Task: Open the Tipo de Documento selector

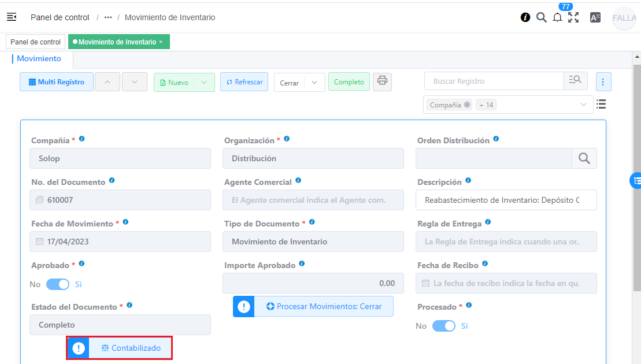Action: click(313, 242)
